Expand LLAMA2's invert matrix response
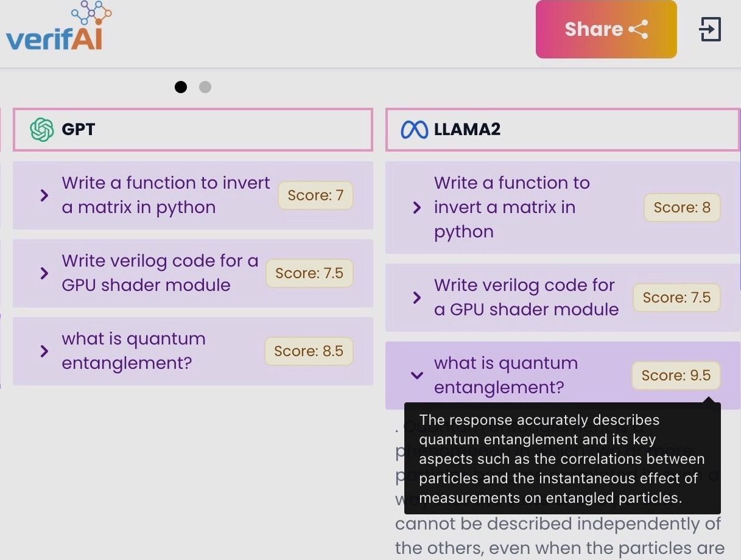Screen dimensions: 741x560 417,208
